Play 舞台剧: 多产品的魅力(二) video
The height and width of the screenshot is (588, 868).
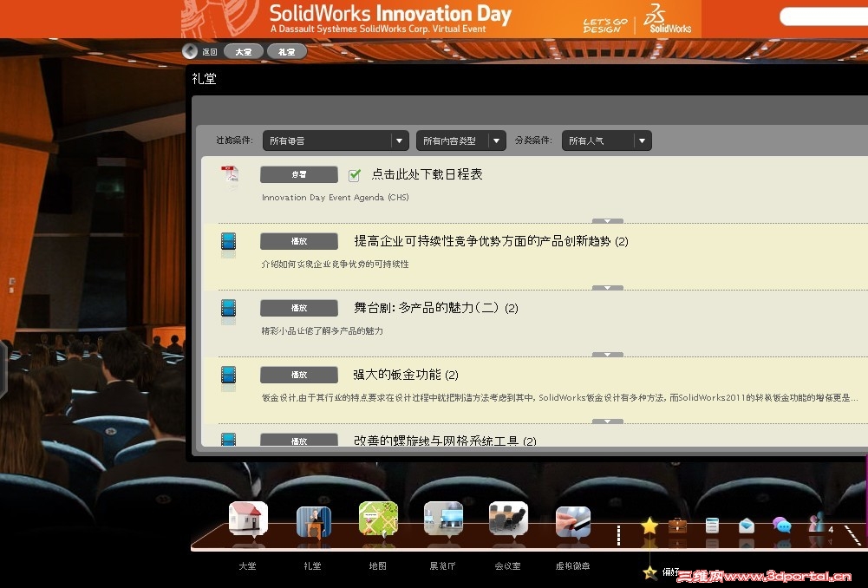[299, 308]
